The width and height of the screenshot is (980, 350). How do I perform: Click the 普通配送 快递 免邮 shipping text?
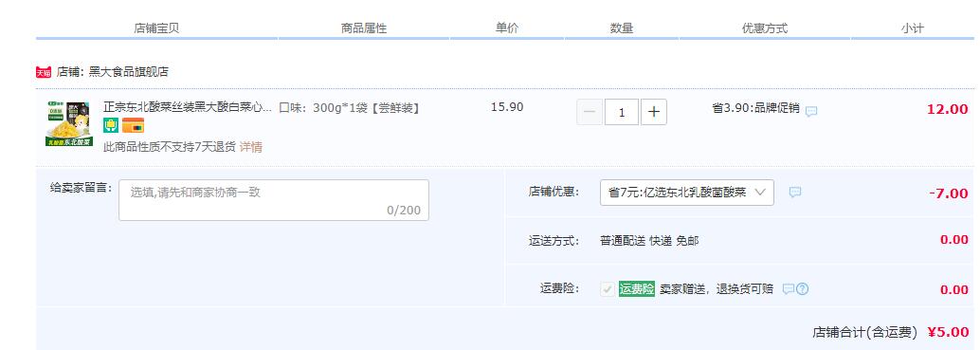[649, 241]
